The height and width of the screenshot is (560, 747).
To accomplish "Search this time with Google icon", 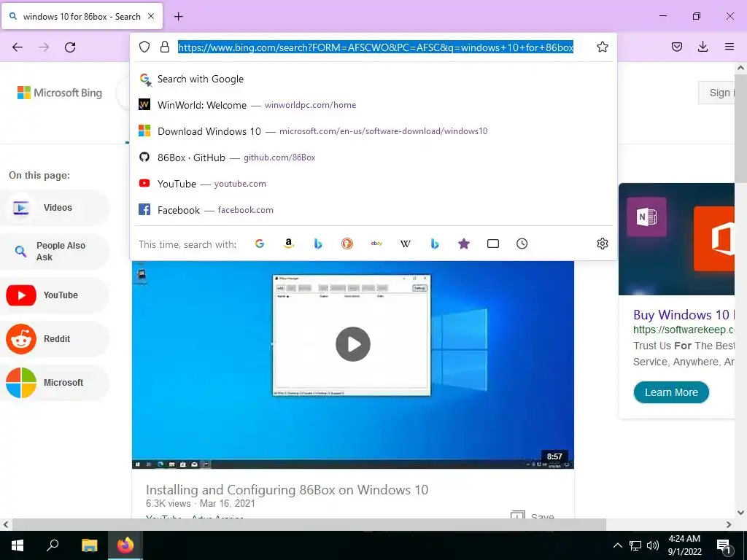I will (x=260, y=244).
